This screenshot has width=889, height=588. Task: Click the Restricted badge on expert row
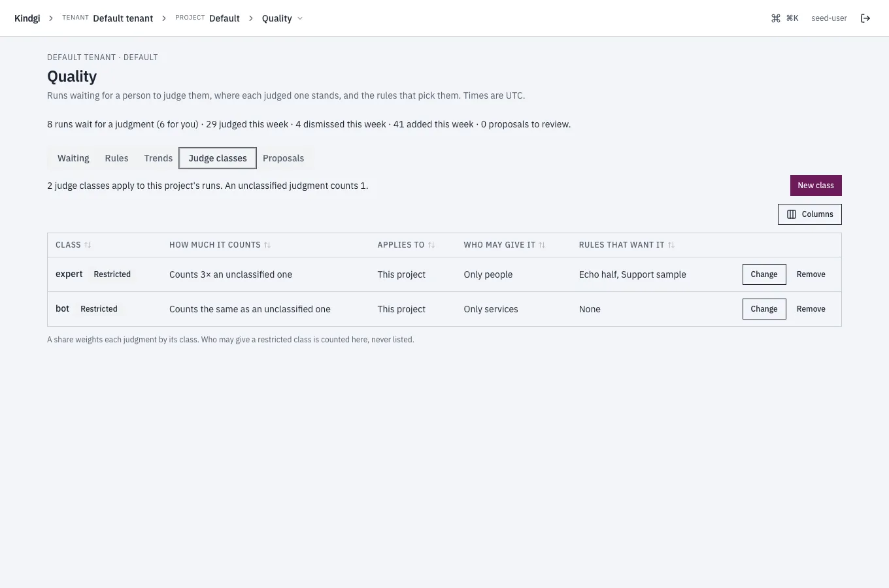(x=112, y=274)
